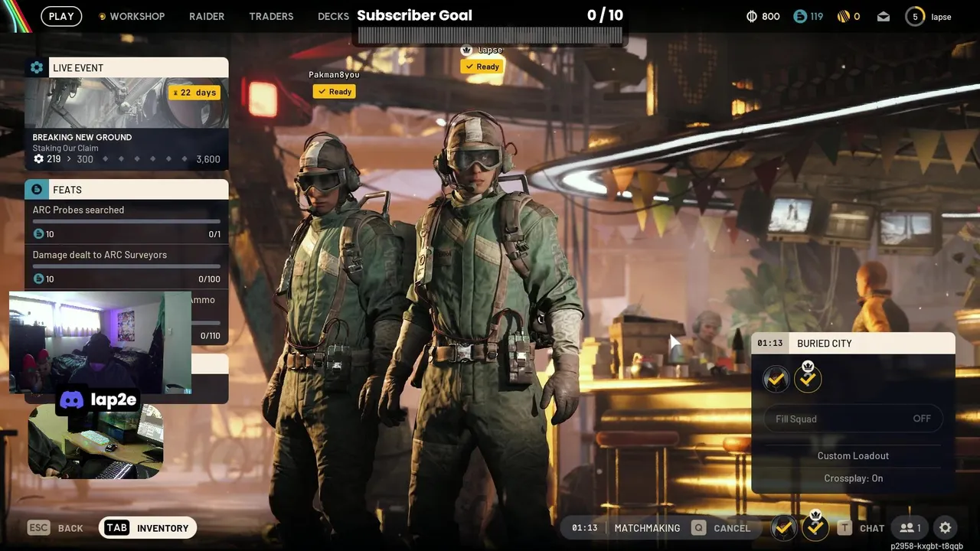Viewport: 980px width, 551px height.
Task: Click the matchmaking timer 01:13 in bottom bar
Action: click(584, 528)
